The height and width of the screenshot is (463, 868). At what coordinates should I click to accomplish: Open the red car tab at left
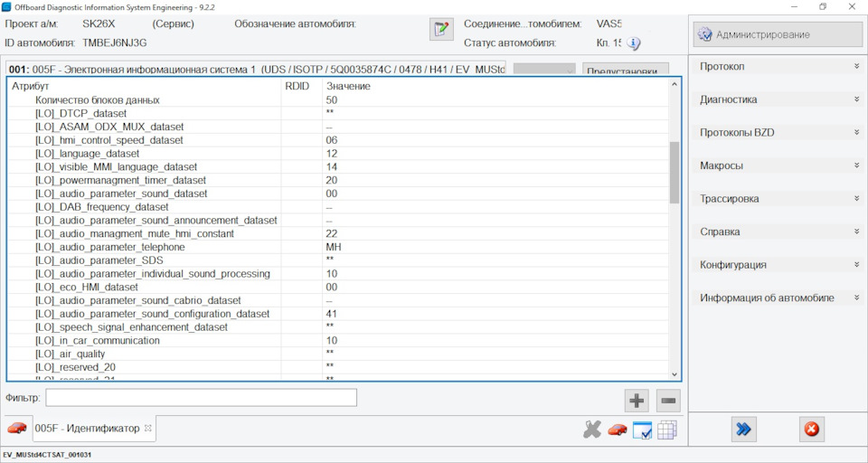(17, 428)
